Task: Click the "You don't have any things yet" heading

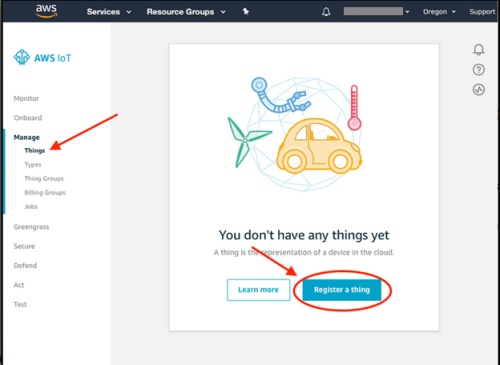Action: pyautogui.click(x=304, y=235)
